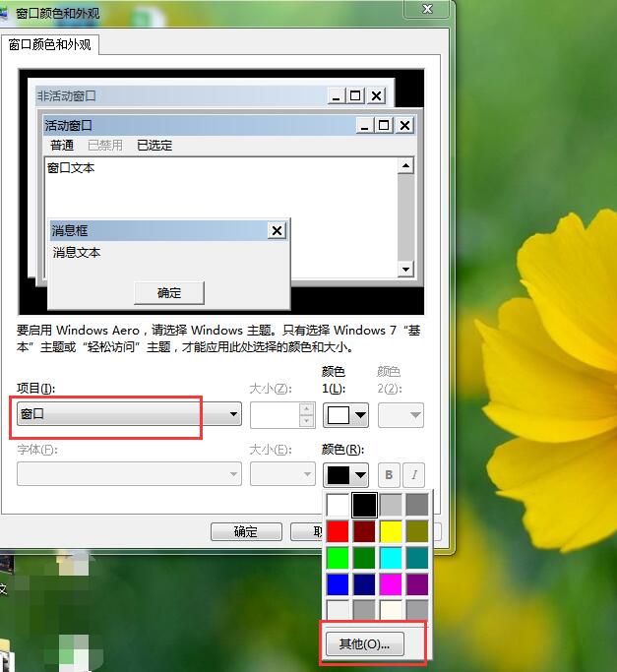This screenshot has height=672, width=617.
Task: Select the navy blue color swatch
Action: [x=364, y=584]
